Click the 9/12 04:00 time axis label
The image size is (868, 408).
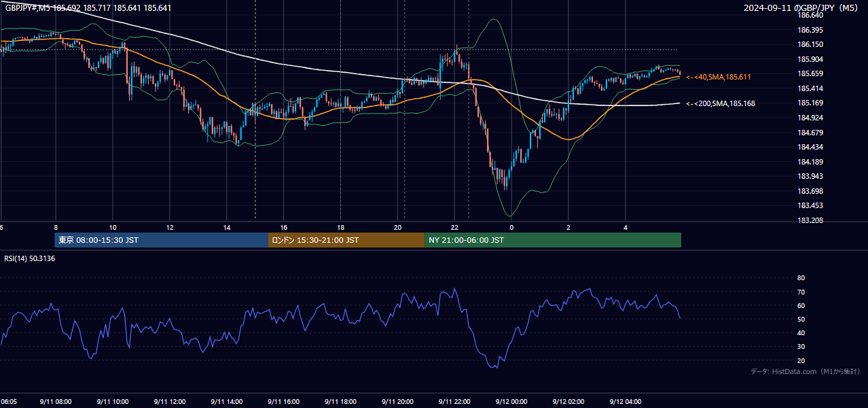click(626, 402)
